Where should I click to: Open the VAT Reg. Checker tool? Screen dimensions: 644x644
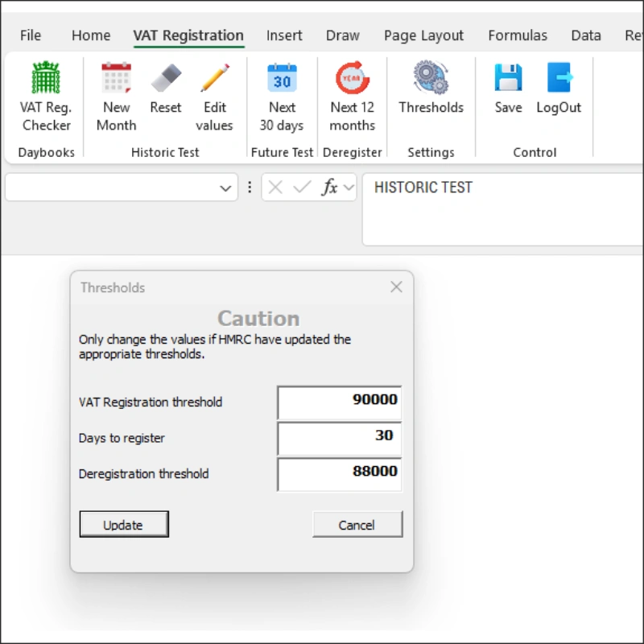[46, 80]
